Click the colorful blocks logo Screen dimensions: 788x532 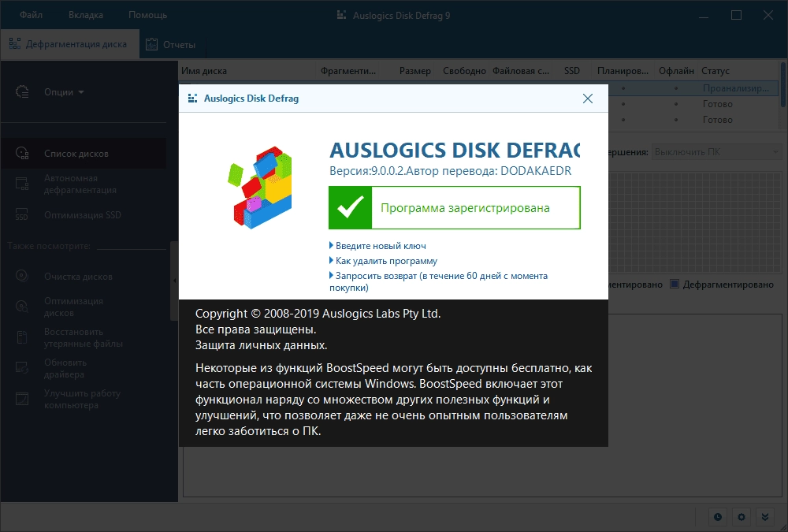(x=260, y=187)
